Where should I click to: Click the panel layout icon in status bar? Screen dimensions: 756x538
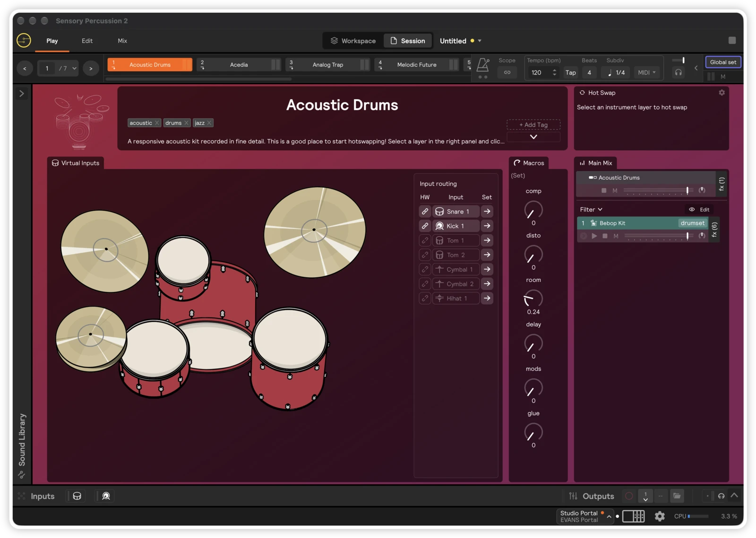click(634, 516)
